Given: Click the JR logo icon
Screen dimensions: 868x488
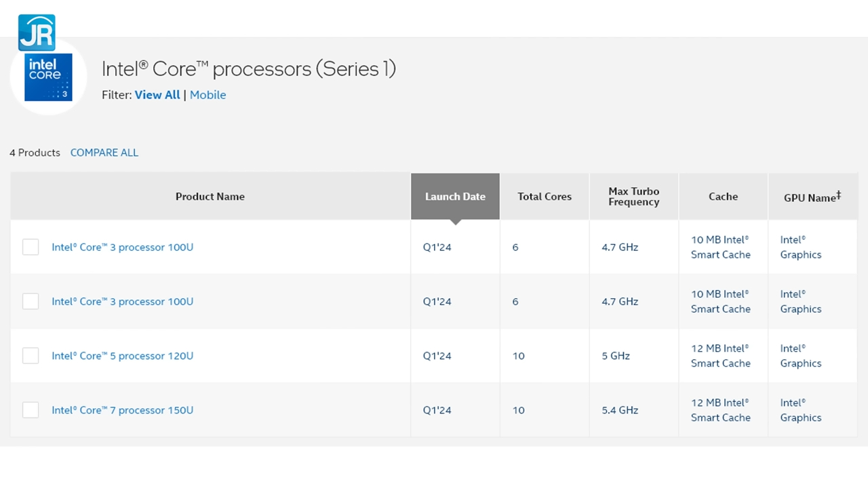Looking at the screenshot, I should [37, 31].
